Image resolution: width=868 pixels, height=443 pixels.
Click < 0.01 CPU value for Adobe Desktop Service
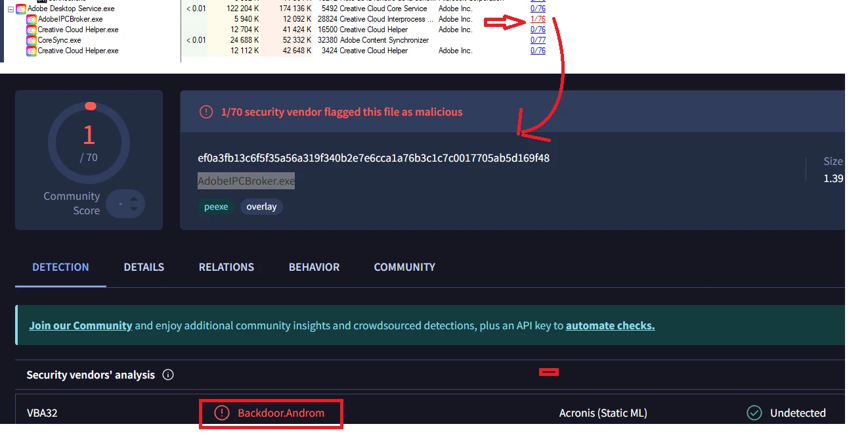coord(196,9)
